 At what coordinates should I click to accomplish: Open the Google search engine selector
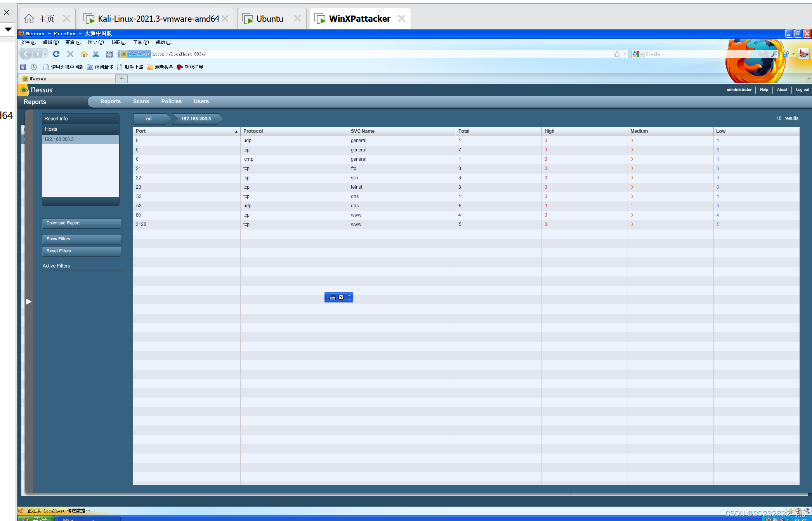(638, 54)
